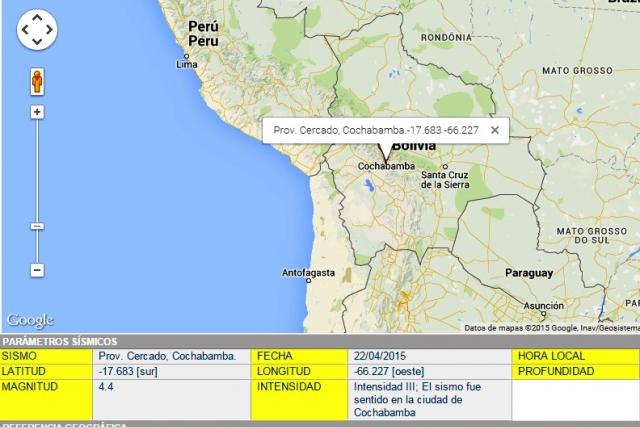Click the Asunción city label

coord(544,305)
